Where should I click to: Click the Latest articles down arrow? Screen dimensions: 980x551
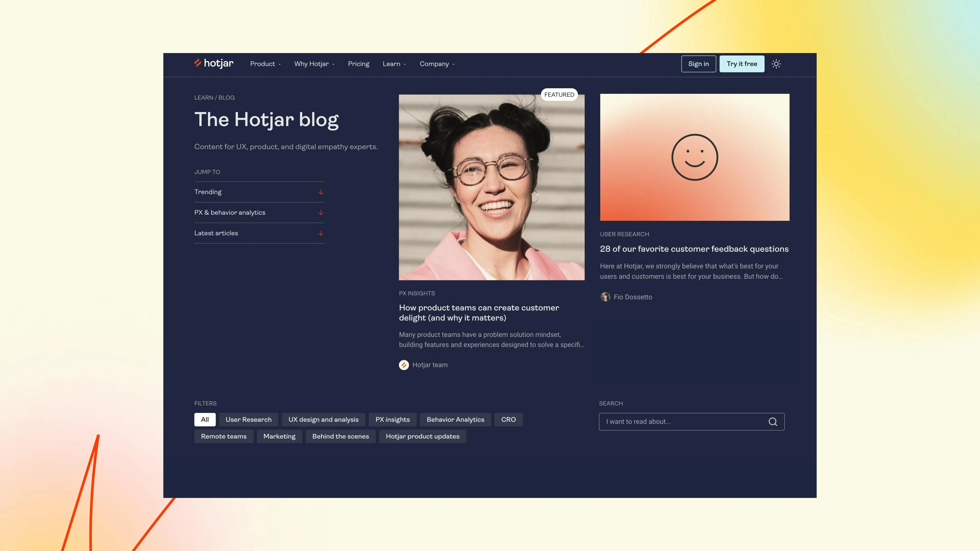click(321, 233)
